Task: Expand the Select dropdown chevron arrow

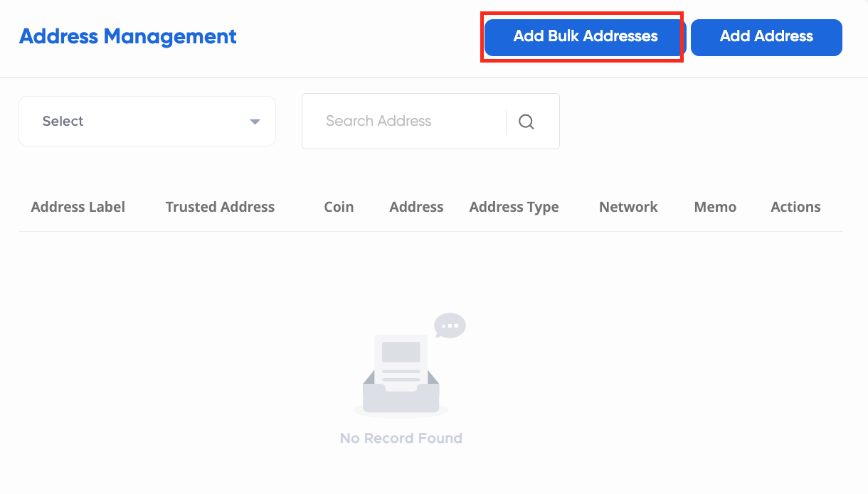Action: (254, 122)
